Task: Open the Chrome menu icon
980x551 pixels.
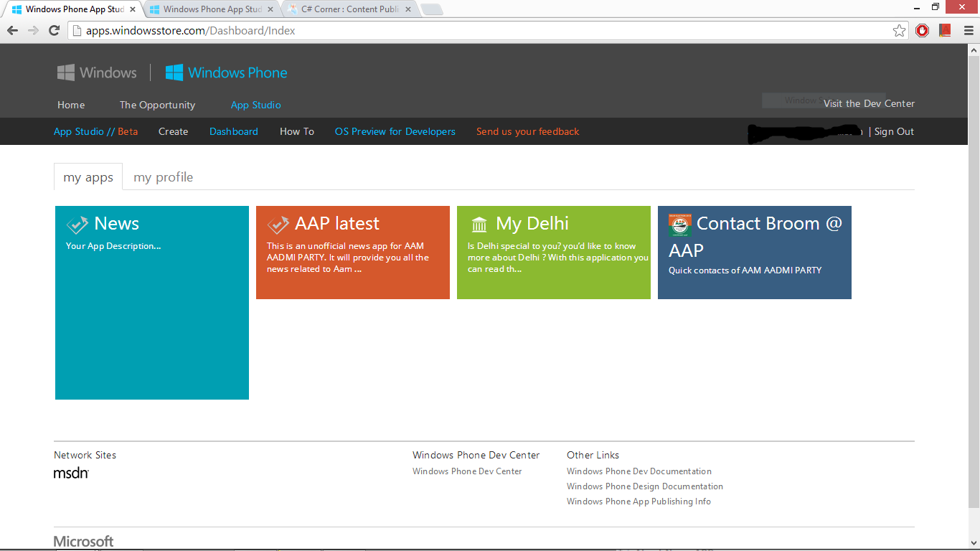Action: [967, 30]
